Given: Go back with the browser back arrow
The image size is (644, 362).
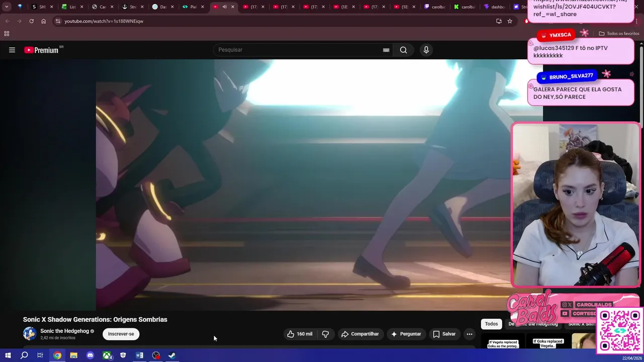Looking at the screenshot, I should [7, 21].
